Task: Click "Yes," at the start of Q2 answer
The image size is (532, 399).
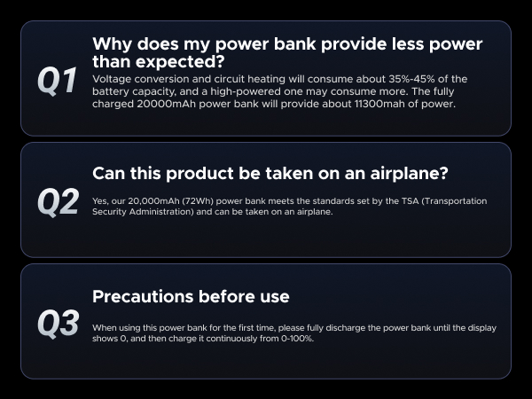Action: 100,201
